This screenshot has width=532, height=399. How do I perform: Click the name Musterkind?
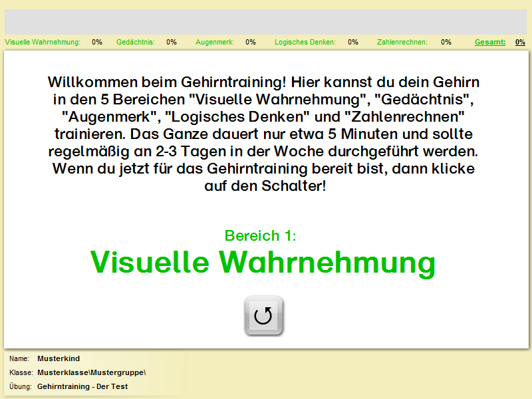click(x=59, y=358)
